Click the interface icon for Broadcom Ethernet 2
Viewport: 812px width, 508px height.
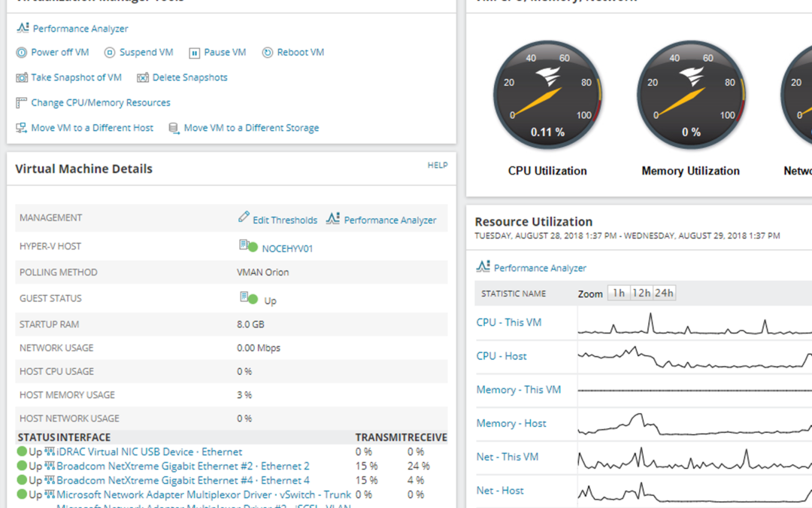coord(50,466)
